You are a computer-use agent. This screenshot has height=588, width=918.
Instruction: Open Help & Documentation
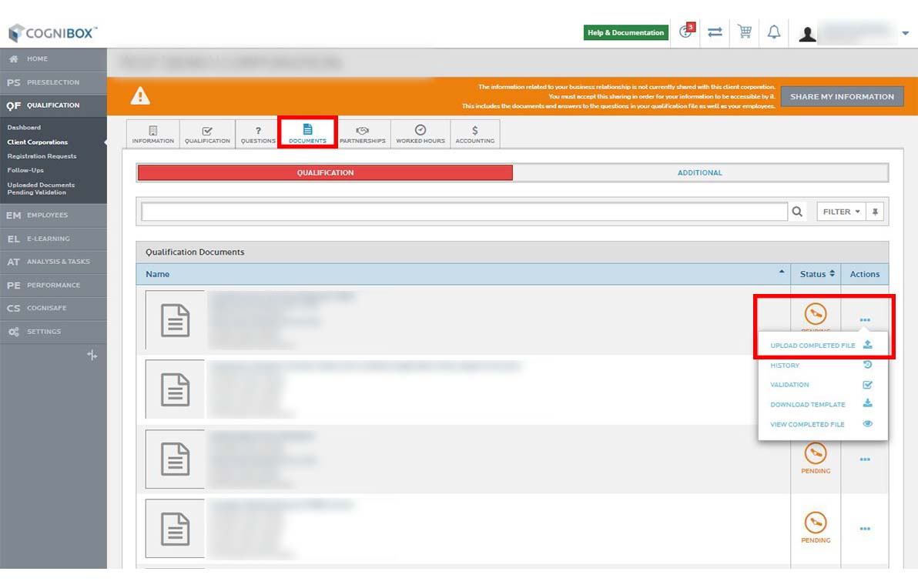625,33
